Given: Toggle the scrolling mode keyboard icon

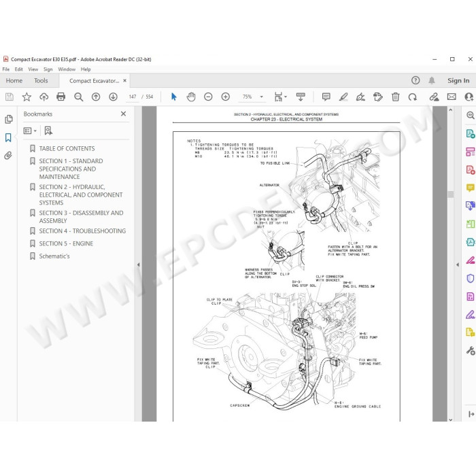Looking at the screenshot, I should (x=301, y=97).
